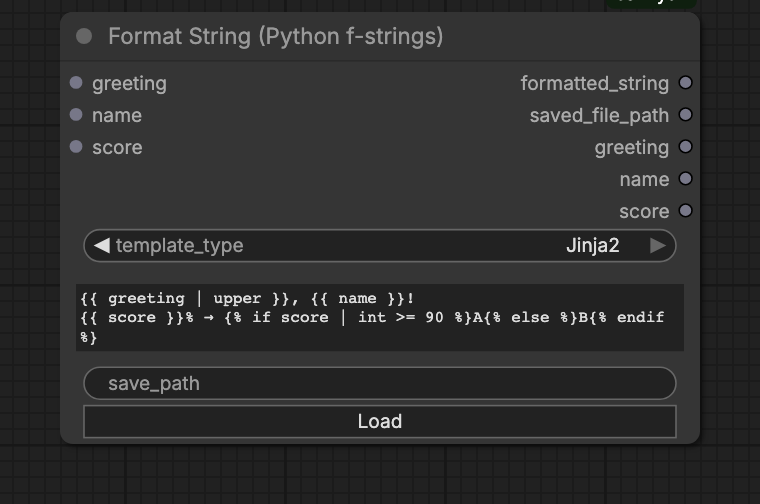Screen dimensions: 760x504
Task: Click the greeting input socket
Action: tap(76, 83)
